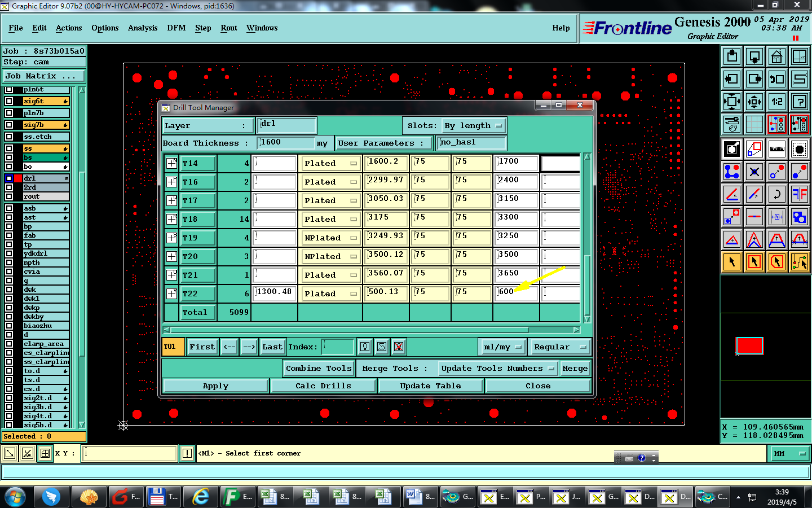Click the crosshair snap icon at bottom left
Screen dimensions: 812x508
(45, 453)
